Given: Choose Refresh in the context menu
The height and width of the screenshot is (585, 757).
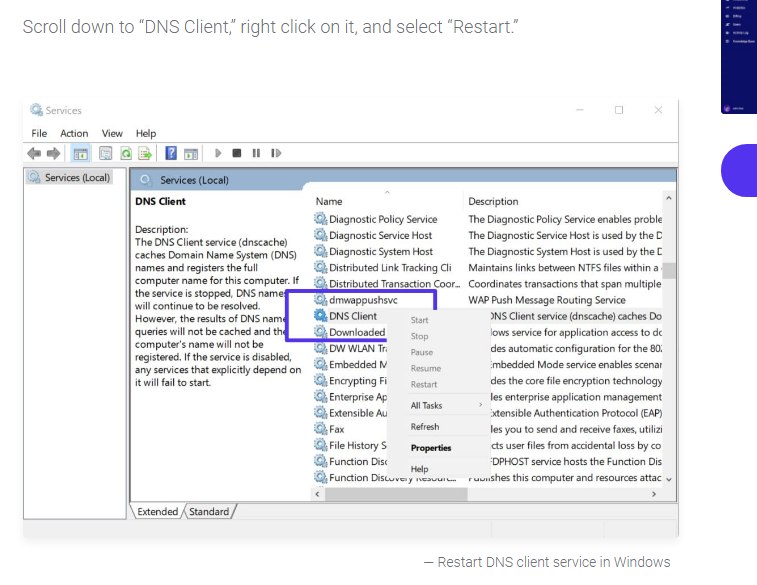Looking at the screenshot, I should click(425, 427).
